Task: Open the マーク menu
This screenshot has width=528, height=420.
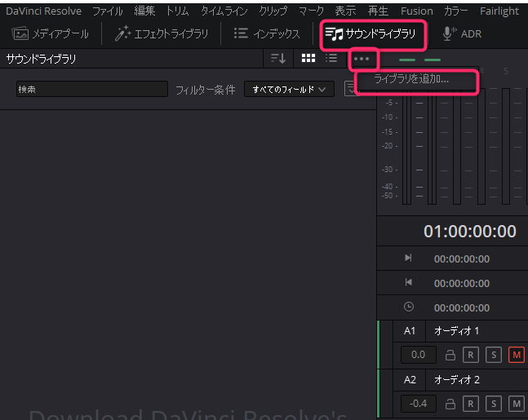Action: click(x=311, y=11)
